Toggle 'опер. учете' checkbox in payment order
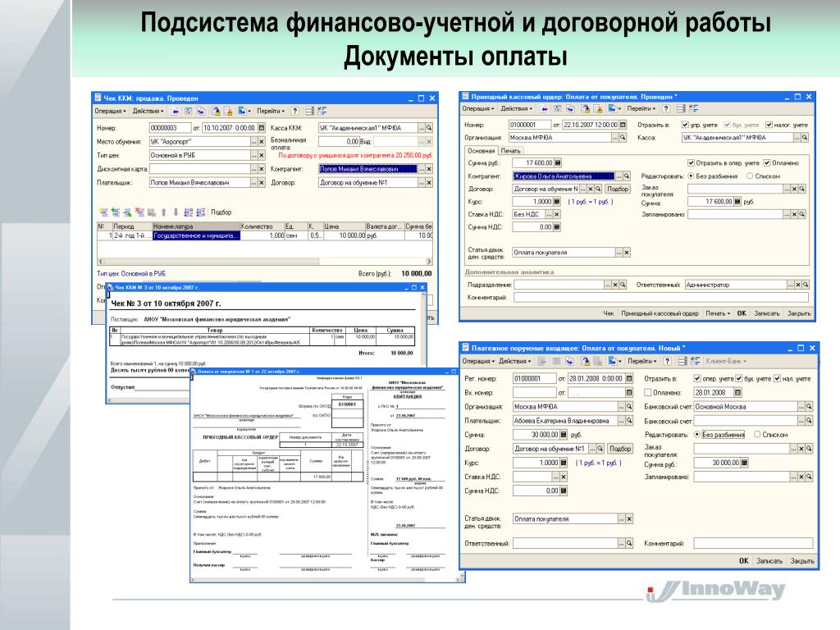 [x=697, y=379]
